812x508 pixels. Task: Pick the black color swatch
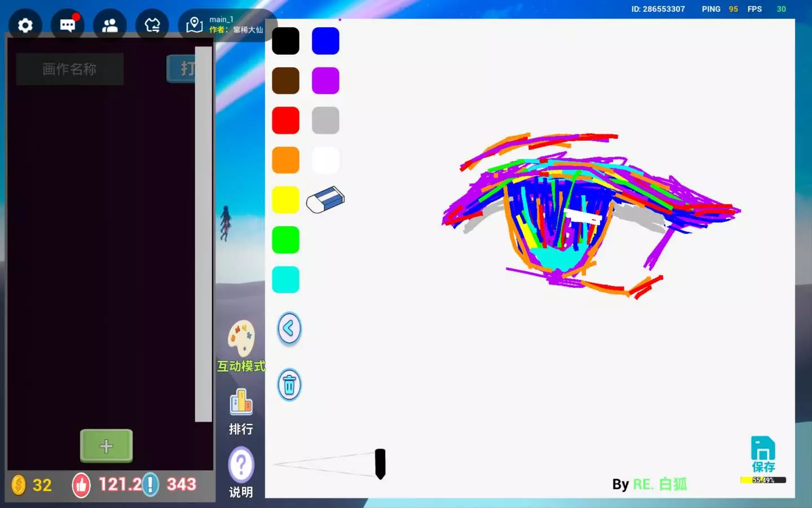pyautogui.click(x=285, y=41)
